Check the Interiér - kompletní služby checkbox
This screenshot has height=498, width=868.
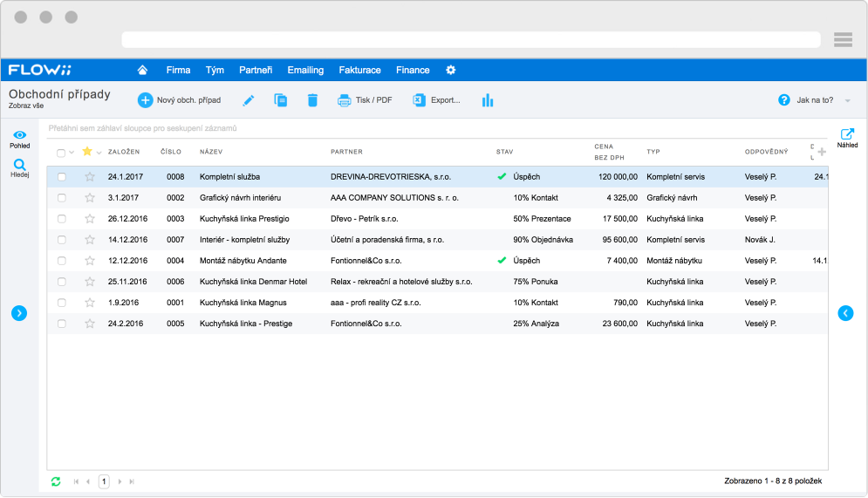pos(61,240)
